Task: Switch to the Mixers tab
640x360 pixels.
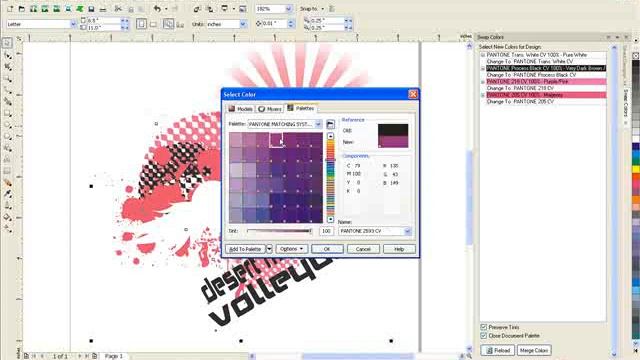Action: coord(270,109)
